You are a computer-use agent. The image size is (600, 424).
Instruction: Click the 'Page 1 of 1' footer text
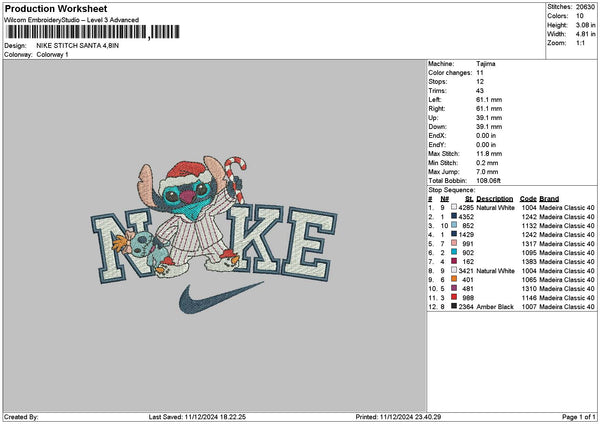(579, 417)
